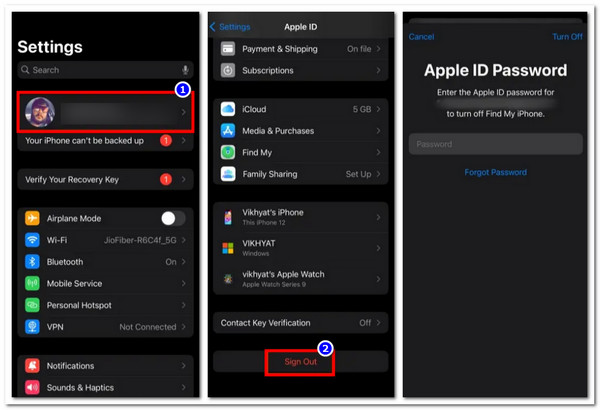
Task: Tap the Media & Purchases App Store icon
Action: 228,131
